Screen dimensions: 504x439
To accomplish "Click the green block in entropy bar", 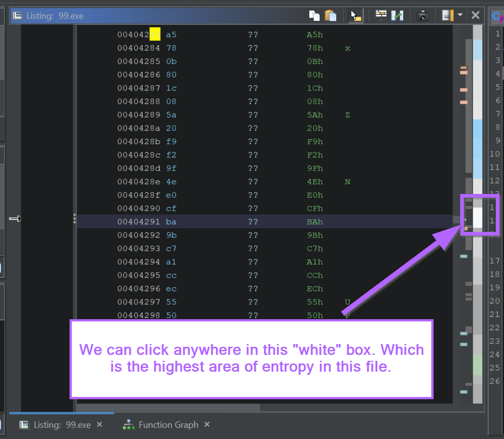I will [x=477, y=364].
